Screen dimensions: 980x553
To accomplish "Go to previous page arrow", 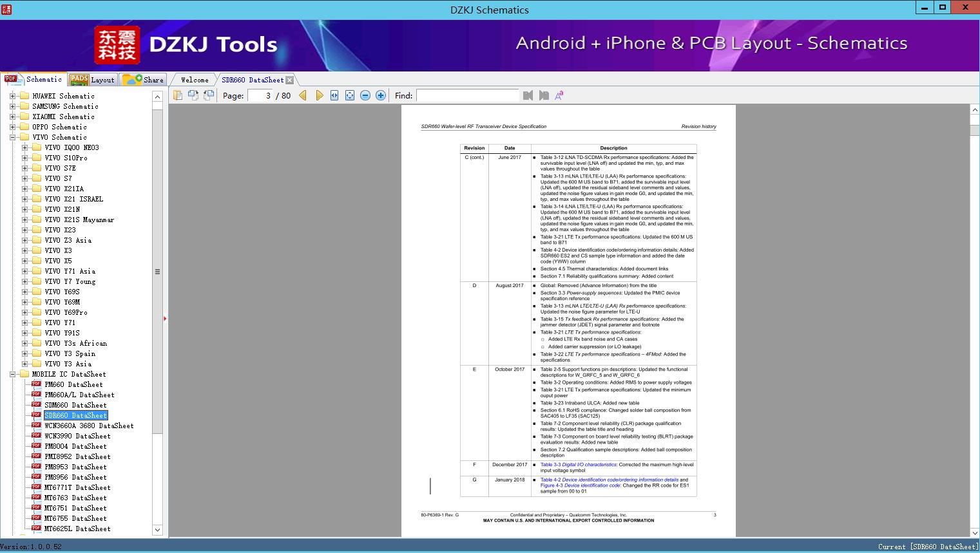I will (x=303, y=96).
